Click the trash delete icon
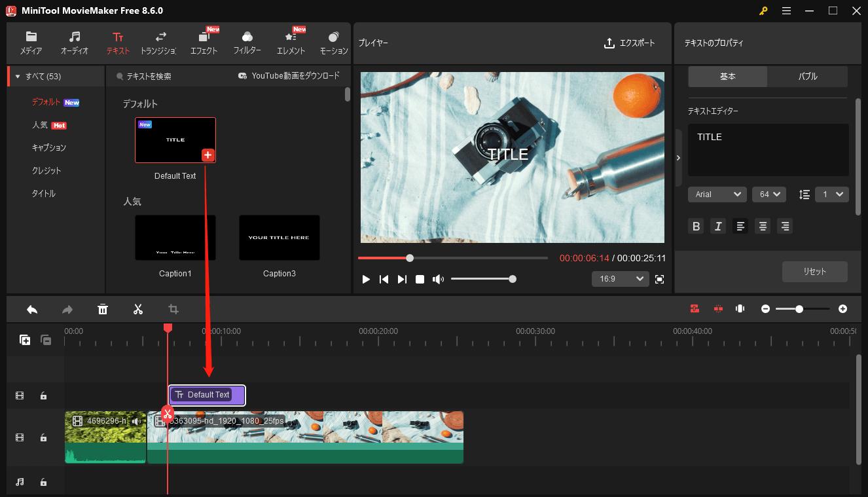 coord(103,308)
